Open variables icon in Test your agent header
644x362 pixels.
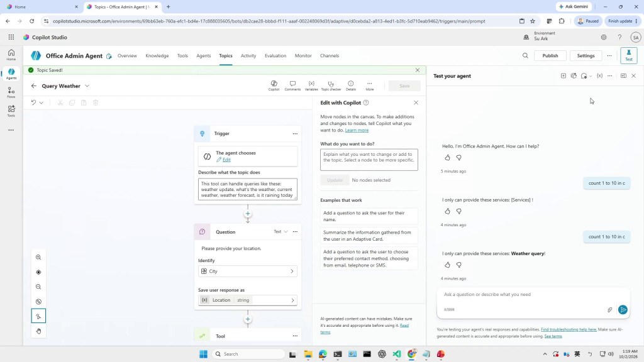coord(599,76)
